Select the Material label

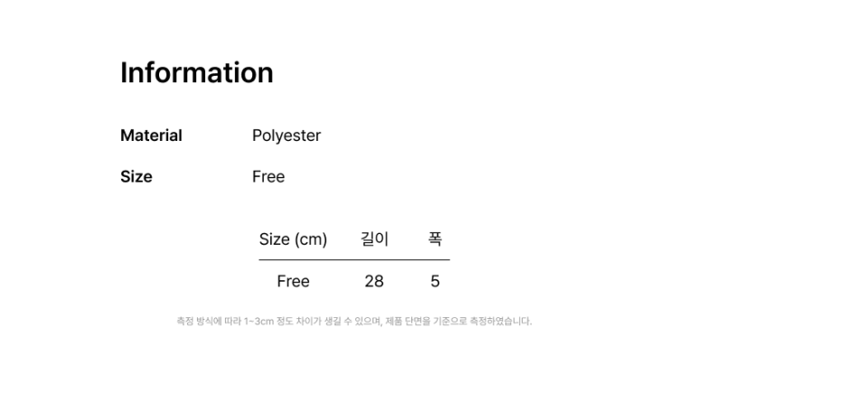(x=151, y=136)
